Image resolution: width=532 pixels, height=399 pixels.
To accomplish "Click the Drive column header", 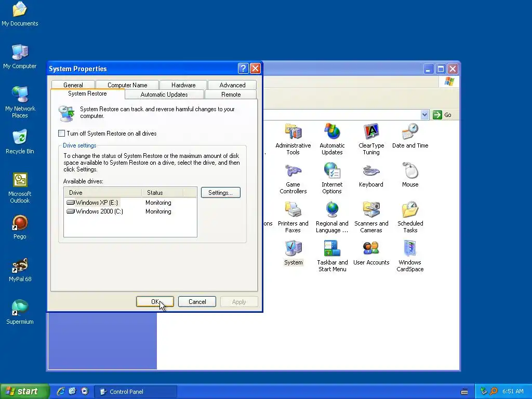I will pyautogui.click(x=102, y=192).
